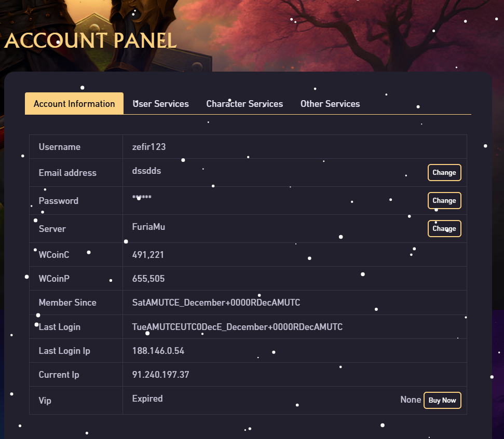Click the Last Login IP 188.146.0.54
The width and height of the screenshot is (504, 439).
pos(158,351)
